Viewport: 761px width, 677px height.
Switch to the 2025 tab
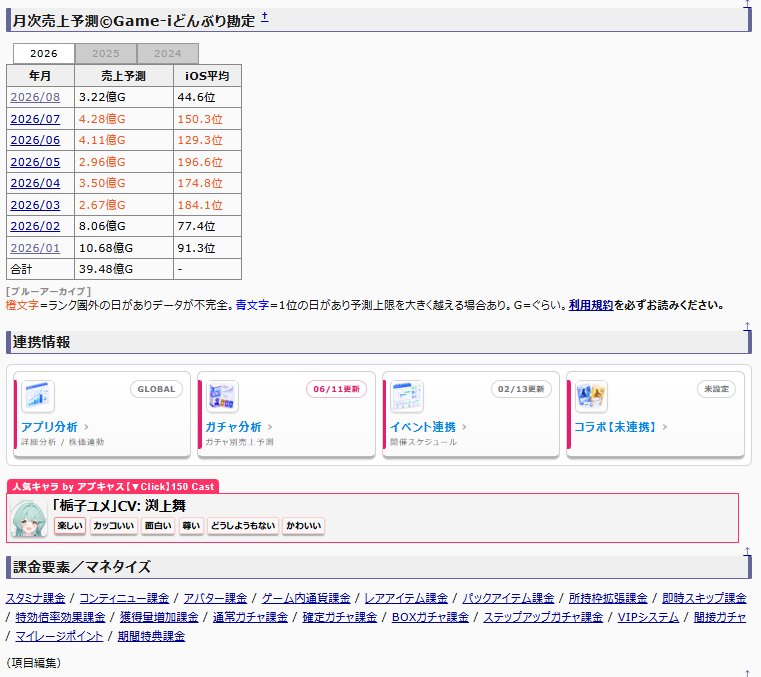pyautogui.click(x=106, y=53)
